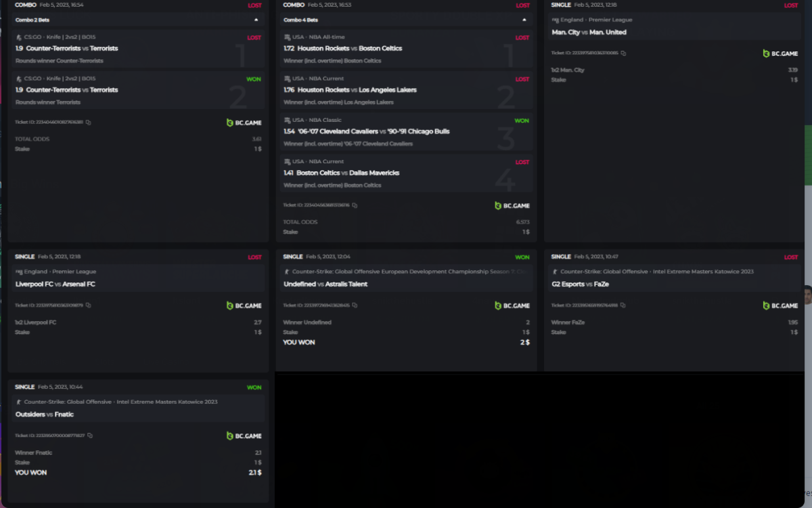Click the BC.GAME logo on the Man. City ticket
Screen dimensions: 812x508
(x=780, y=53)
